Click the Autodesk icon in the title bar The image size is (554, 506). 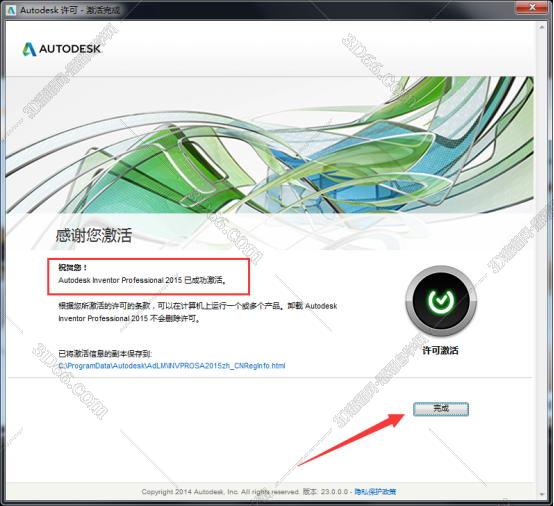pos(11,10)
